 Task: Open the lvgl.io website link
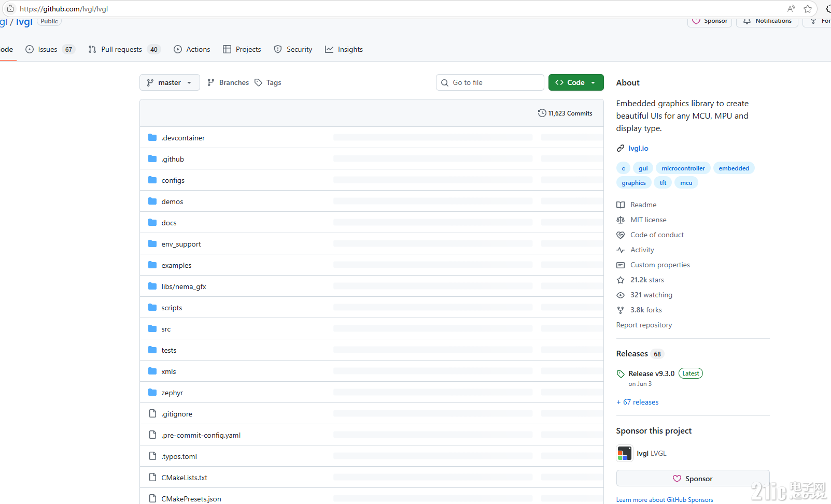click(x=638, y=148)
